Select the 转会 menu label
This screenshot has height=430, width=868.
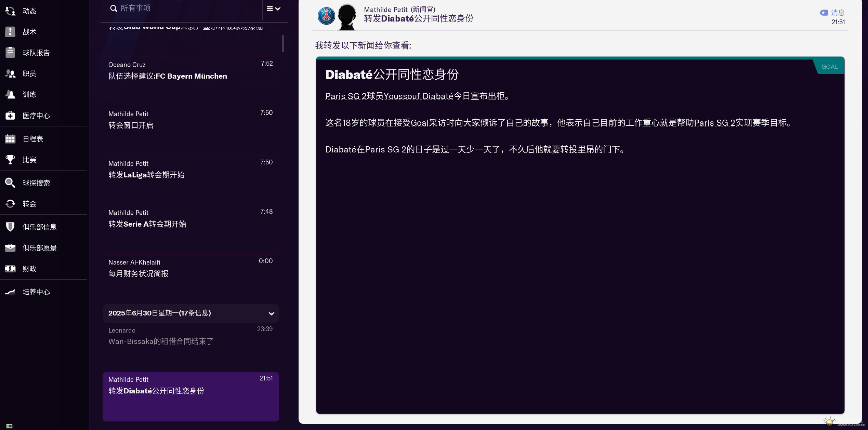pos(29,204)
